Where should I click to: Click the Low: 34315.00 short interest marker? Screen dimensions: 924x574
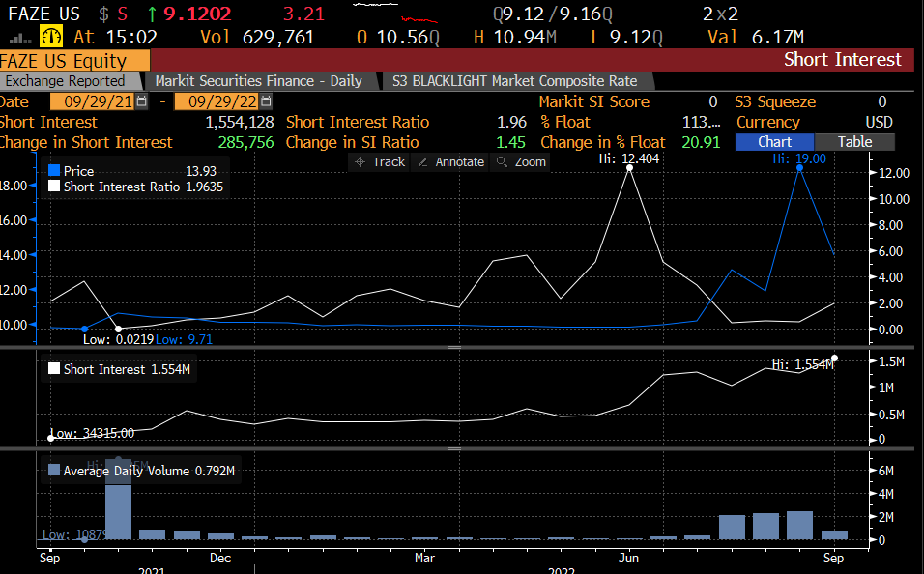click(50, 438)
